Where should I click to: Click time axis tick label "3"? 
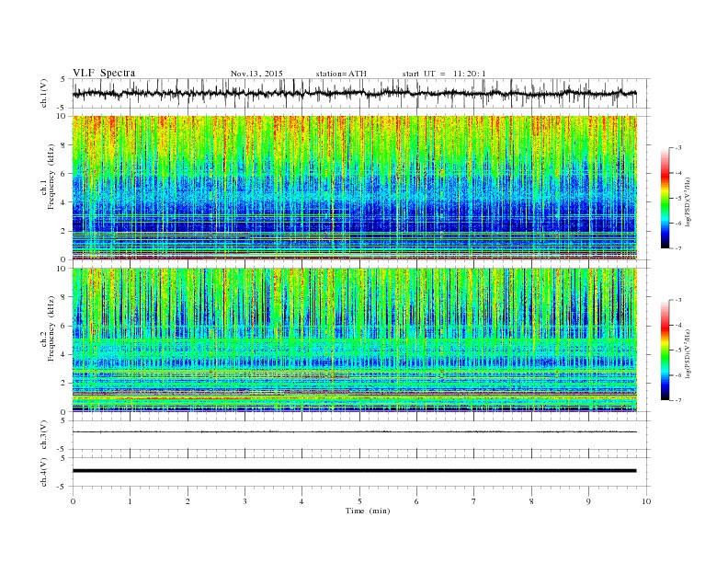[245, 501]
